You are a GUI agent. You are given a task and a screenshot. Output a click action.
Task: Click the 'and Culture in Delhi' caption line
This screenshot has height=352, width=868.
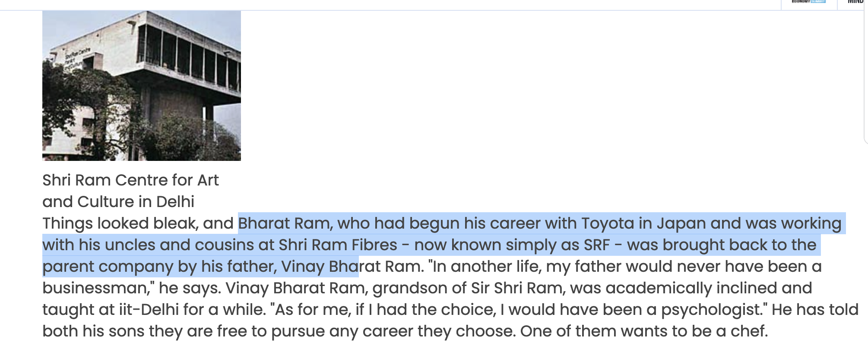118,201
